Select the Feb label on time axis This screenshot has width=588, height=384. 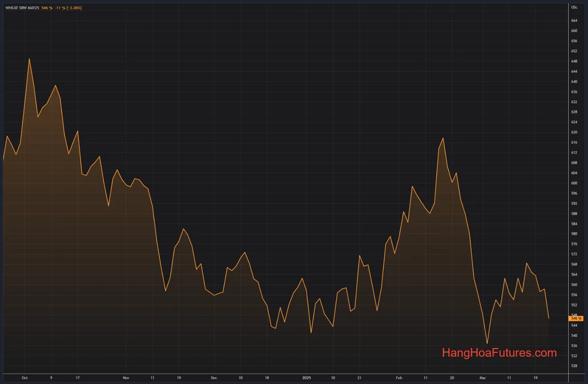pyautogui.click(x=399, y=378)
